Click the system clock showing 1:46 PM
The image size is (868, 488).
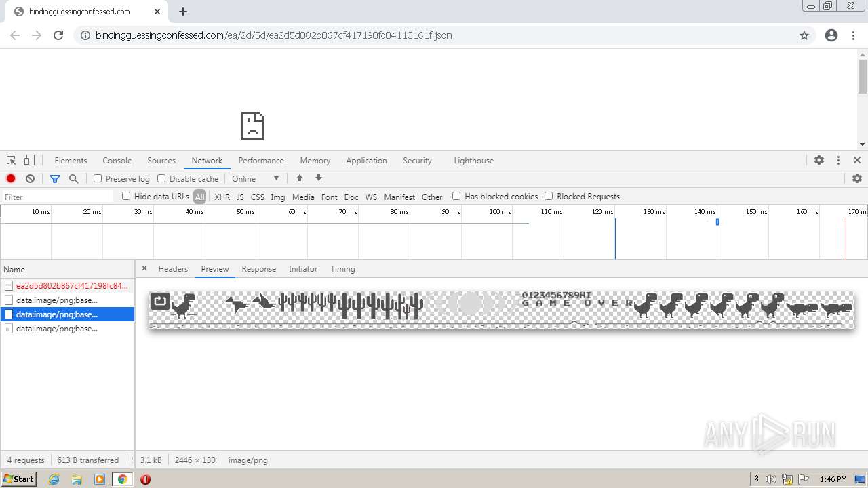click(x=833, y=479)
